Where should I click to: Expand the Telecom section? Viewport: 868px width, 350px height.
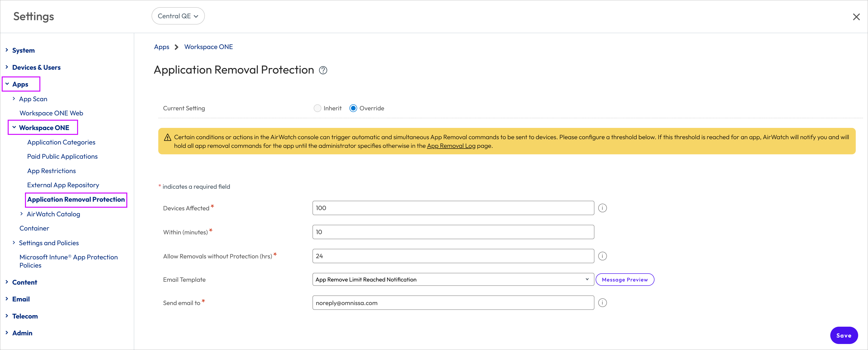click(x=7, y=316)
